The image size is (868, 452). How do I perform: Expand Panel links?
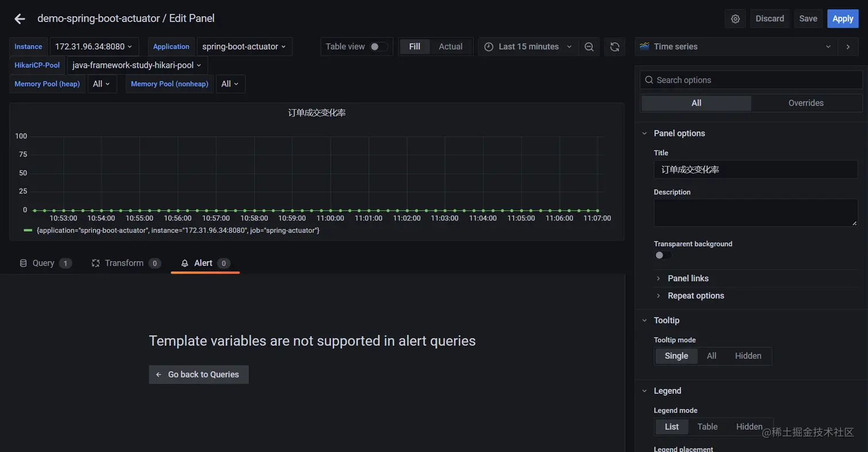click(688, 278)
